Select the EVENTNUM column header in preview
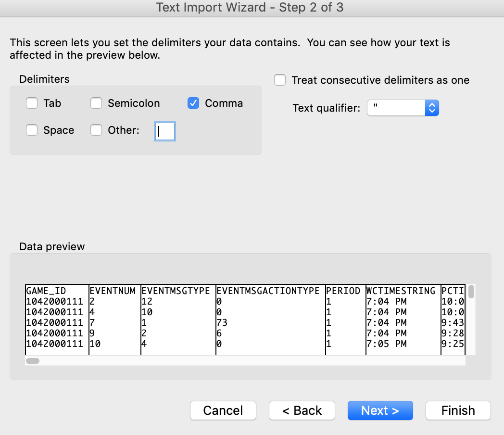Screen dimensions: 504x435 click(x=113, y=291)
